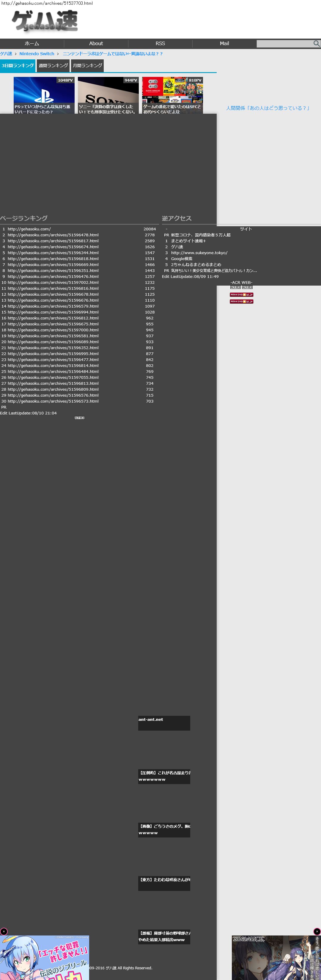
Task: Open ranking link archives/51596478.html
Action: point(53,235)
